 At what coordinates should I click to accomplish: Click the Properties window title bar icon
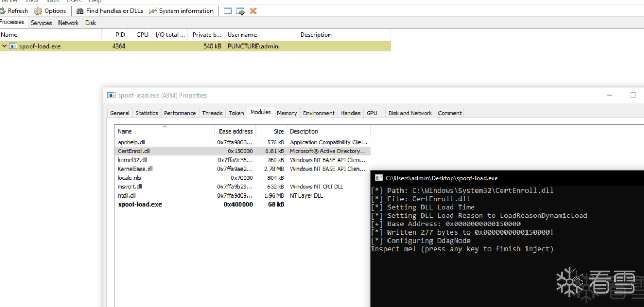111,95
